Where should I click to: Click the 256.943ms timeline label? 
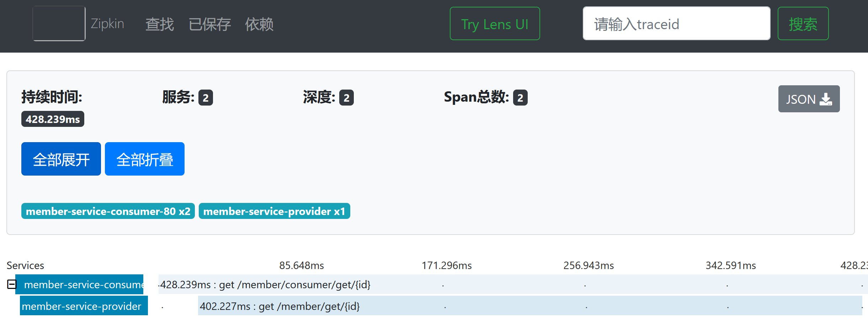point(589,265)
